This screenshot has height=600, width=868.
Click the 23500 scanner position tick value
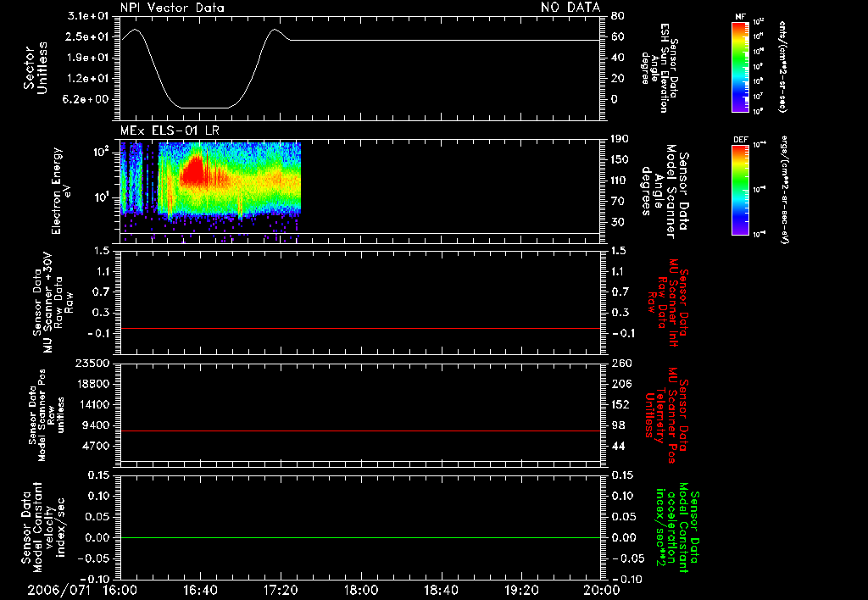pyautogui.click(x=92, y=363)
